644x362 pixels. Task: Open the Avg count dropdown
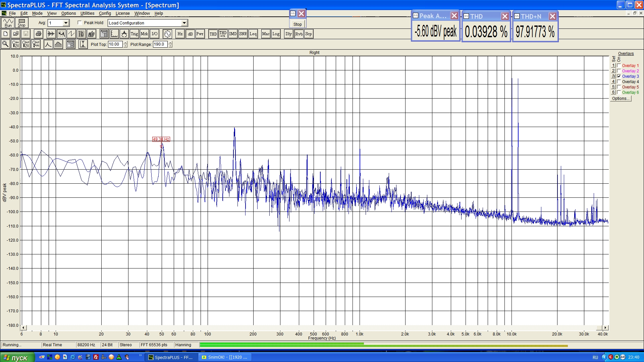pyautogui.click(x=66, y=23)
